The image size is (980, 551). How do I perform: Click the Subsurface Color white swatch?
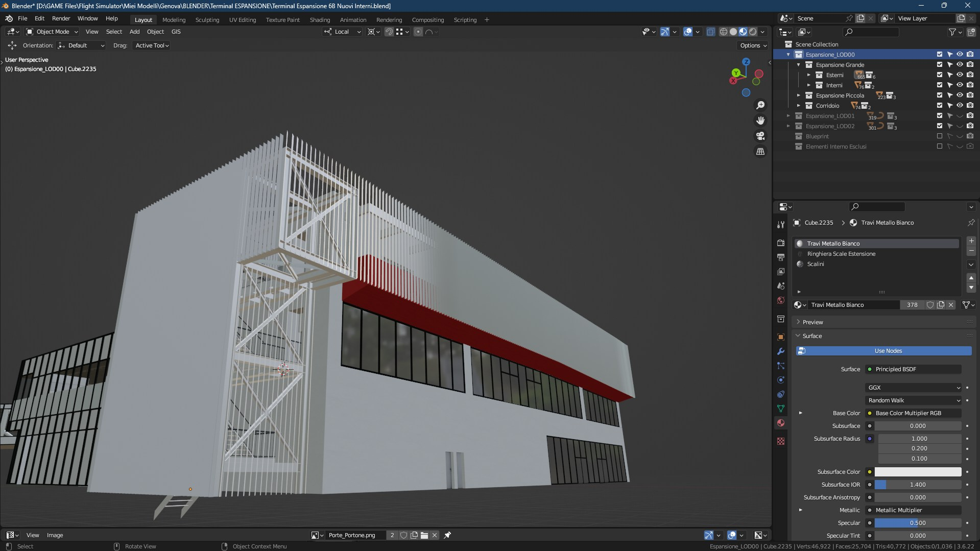pyautogui.click(x=918, y=472)
